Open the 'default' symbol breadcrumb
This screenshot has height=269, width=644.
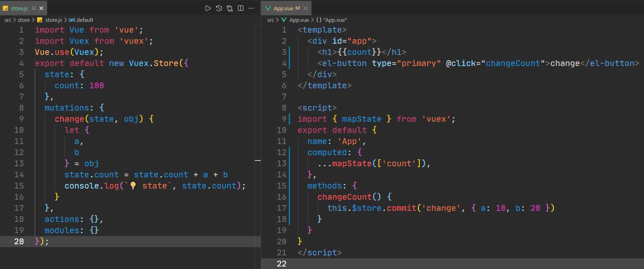click(x=85, y=20)
